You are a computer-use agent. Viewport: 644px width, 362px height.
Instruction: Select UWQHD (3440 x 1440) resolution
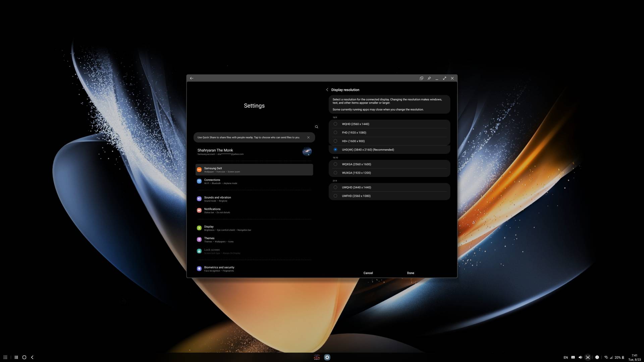tap(389, 187)
